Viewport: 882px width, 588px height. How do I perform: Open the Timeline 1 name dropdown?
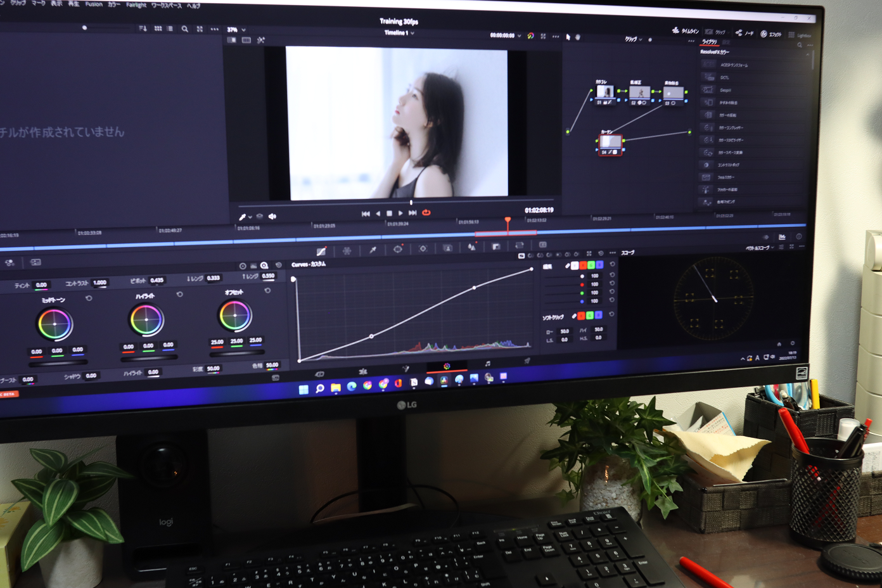[x=400, y=32]
